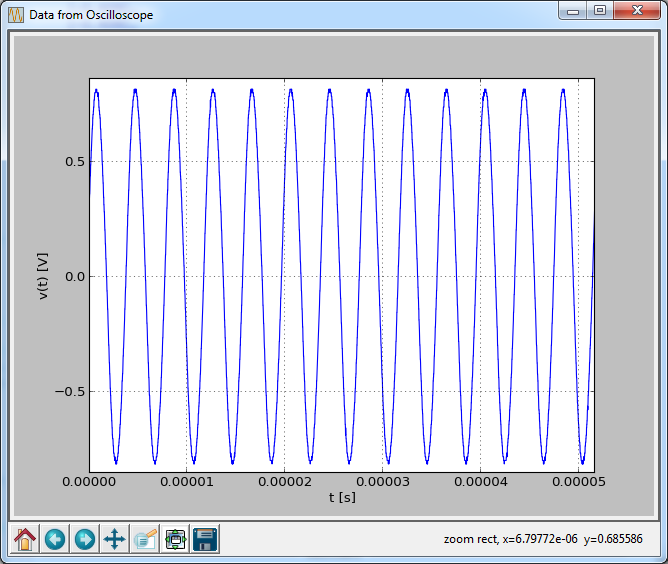
Task: Activate the Pan axes tool
Action: pos(115,539)
